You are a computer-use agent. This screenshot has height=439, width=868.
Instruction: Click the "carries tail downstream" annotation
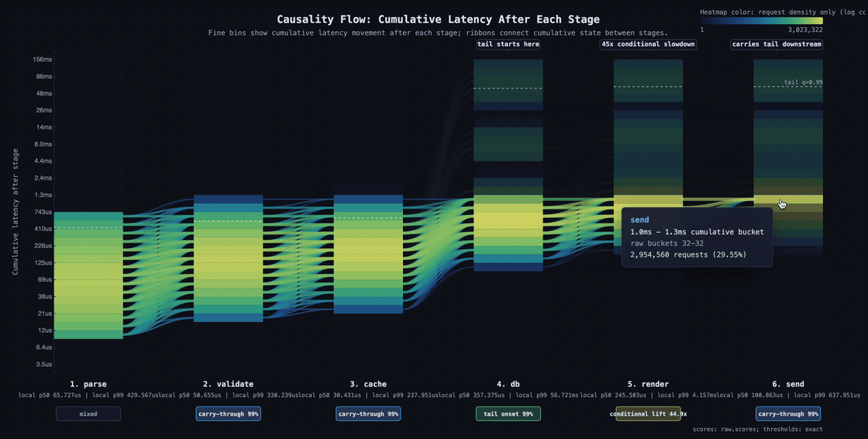[x=777, y=44]
